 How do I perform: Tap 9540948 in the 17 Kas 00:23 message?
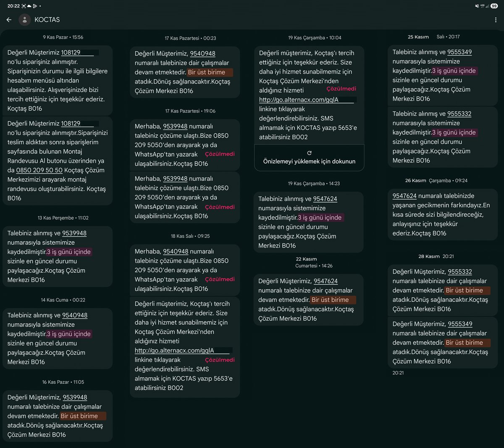(x=203, y=53)
